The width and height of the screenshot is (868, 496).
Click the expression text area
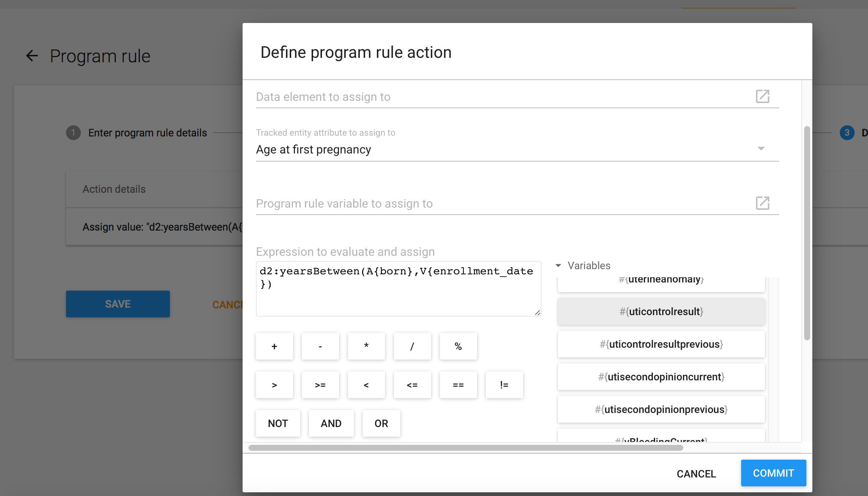[x=398, y=289]
